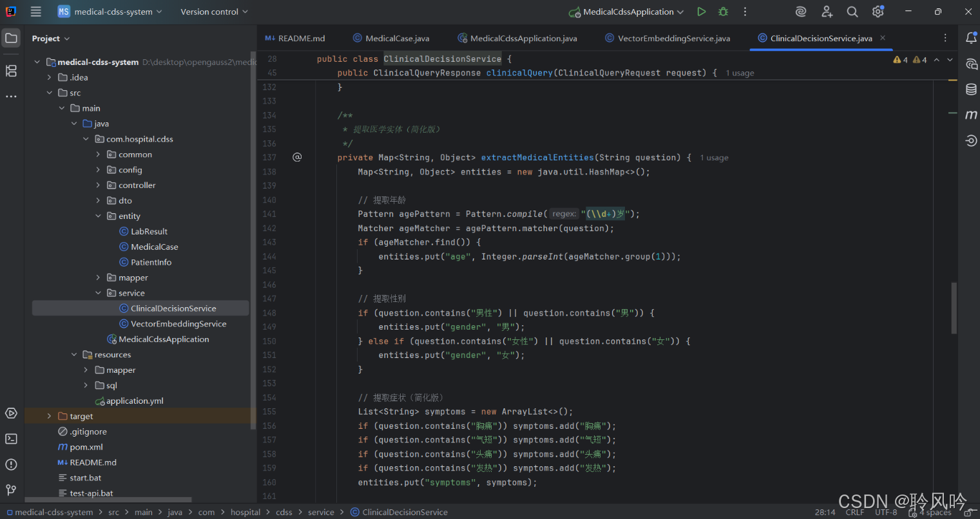Screen dimensions: 980x519
Task: Open the MedicalCdssApplication run configuration dropdown
Action: tap(626, 12)
